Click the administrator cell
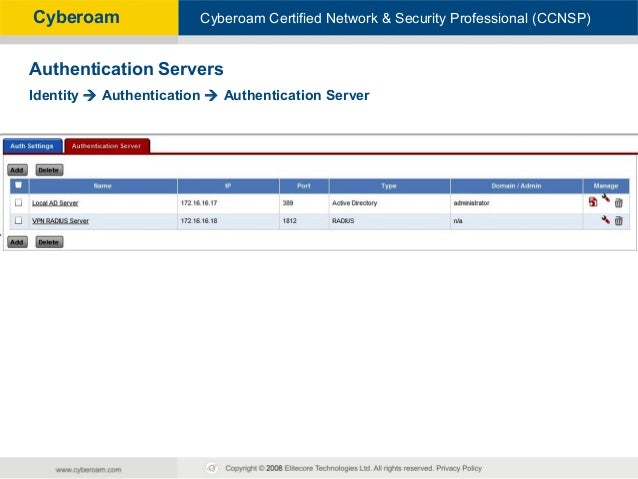The height and width of the screenshot is (479, 638). coord(472,203)
